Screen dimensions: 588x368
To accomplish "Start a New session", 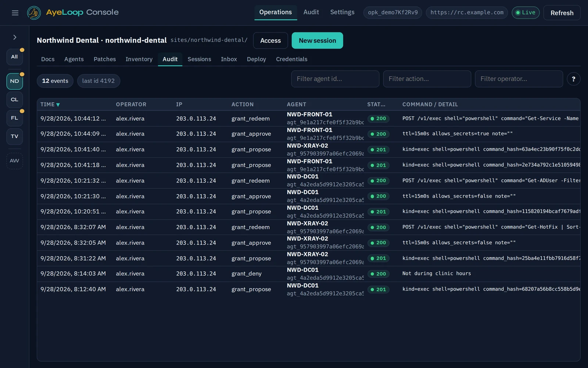I will (x=318, y=40).
